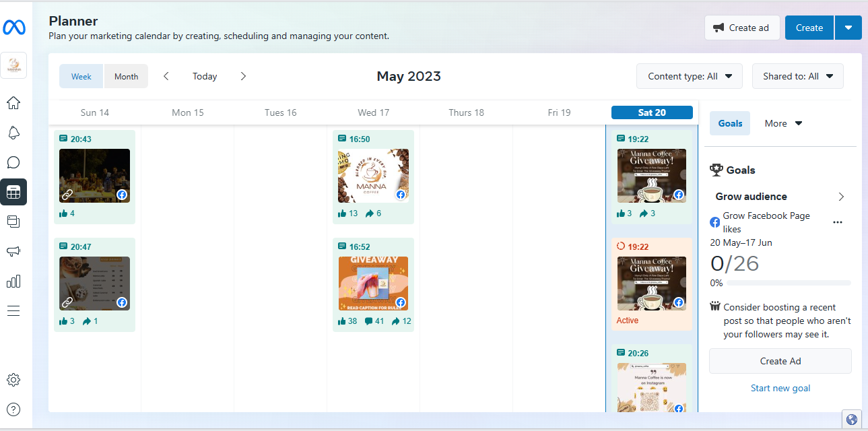Open Inbox chat bubble icon
The height and width of the screenshot is (431, 868).
(13, 162)
